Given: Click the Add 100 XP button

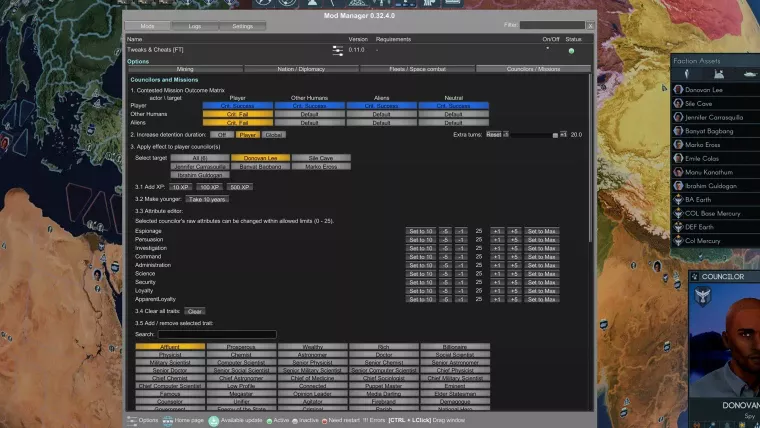Looking at the screenshot, I should coord(210,187).
